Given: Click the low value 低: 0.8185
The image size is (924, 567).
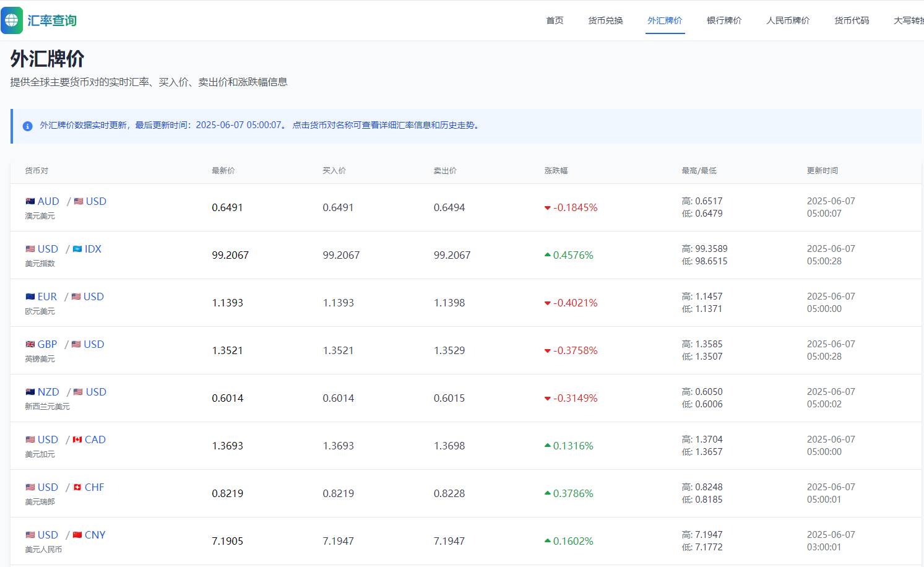Looking at the screenshot, I should coord(702,500).
